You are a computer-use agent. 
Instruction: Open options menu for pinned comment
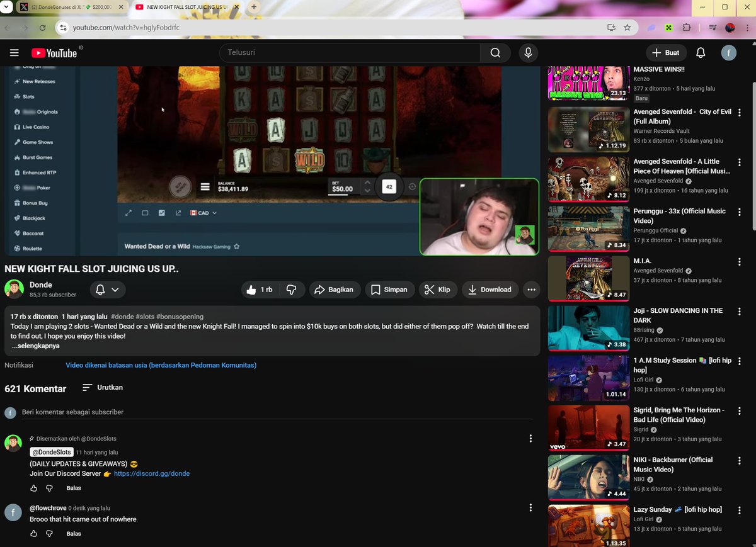point(530,439)
